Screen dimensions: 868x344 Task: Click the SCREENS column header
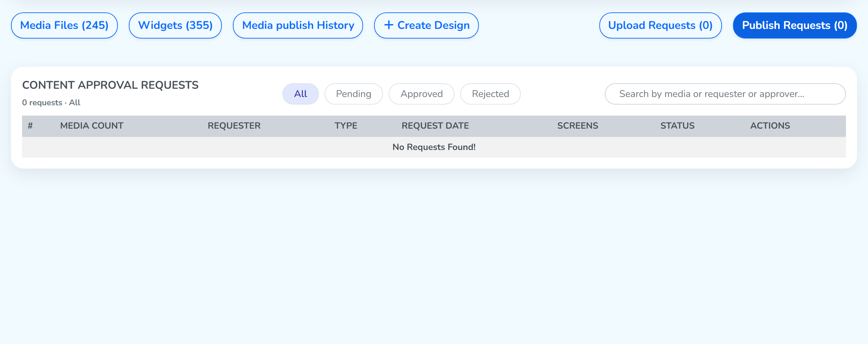(578, 126)
